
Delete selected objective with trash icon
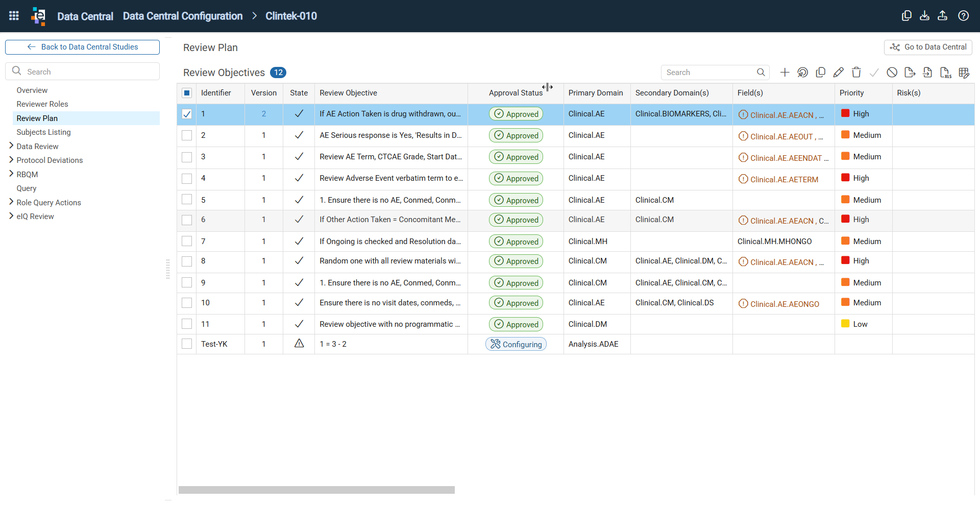pos(856,73)
